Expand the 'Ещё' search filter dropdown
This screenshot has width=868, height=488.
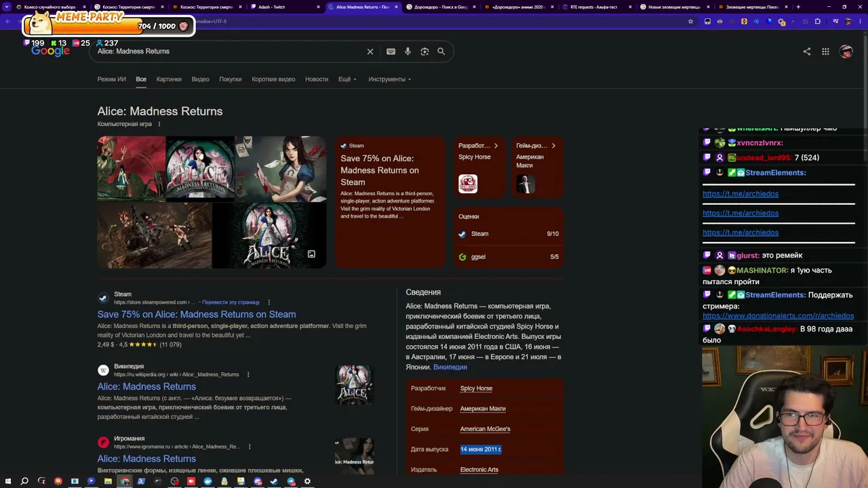coord(347,79)
